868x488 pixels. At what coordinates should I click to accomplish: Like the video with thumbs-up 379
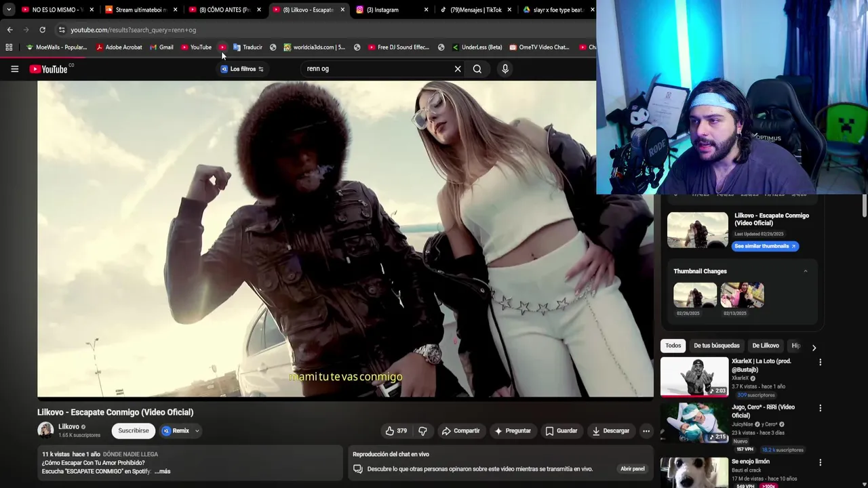click(396, 430)
